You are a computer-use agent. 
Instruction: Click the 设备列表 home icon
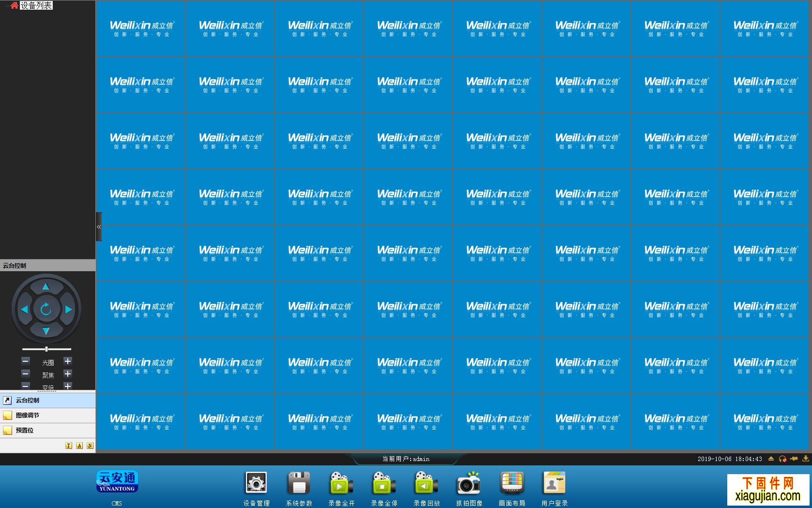coord(15,5)
